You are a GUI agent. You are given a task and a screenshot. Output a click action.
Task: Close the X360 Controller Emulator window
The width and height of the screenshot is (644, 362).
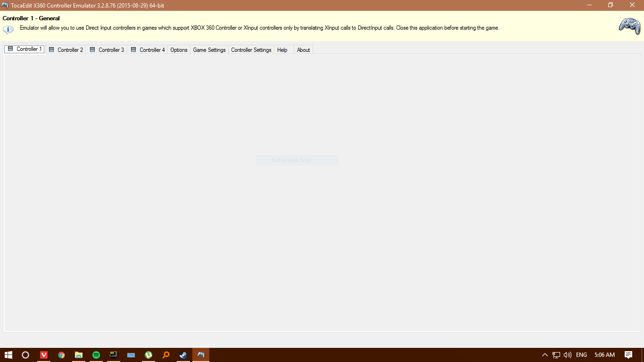click(x=632, y=5)
